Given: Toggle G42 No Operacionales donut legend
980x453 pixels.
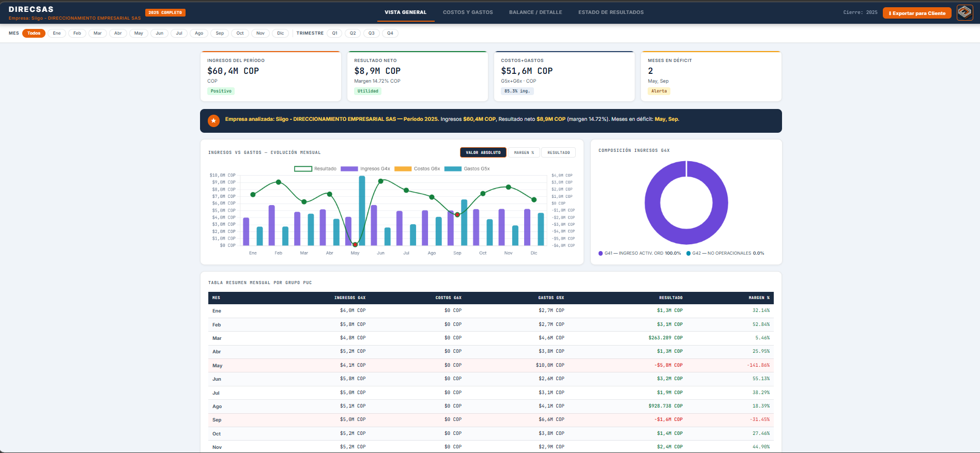Looking at the screenshot, I should pyautogui.click(x=725, y=253).
